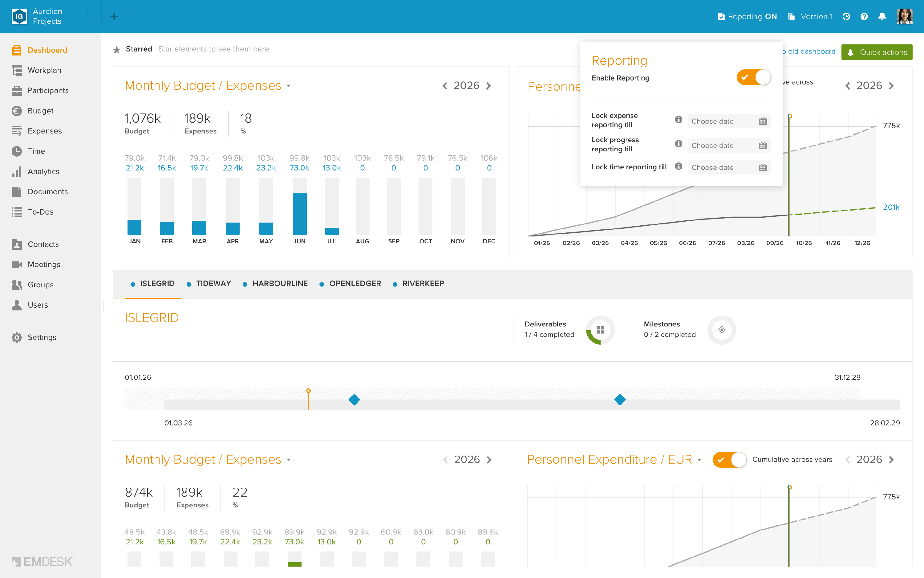Open the Milestones diamond icon

pos(722,330)
